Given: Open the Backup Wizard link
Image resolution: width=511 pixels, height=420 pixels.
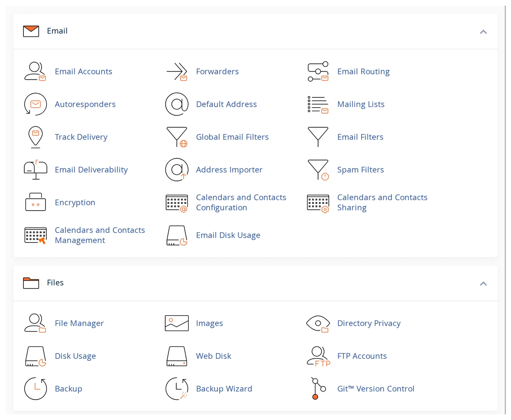Looking at the screenshot, I should 224,389.
